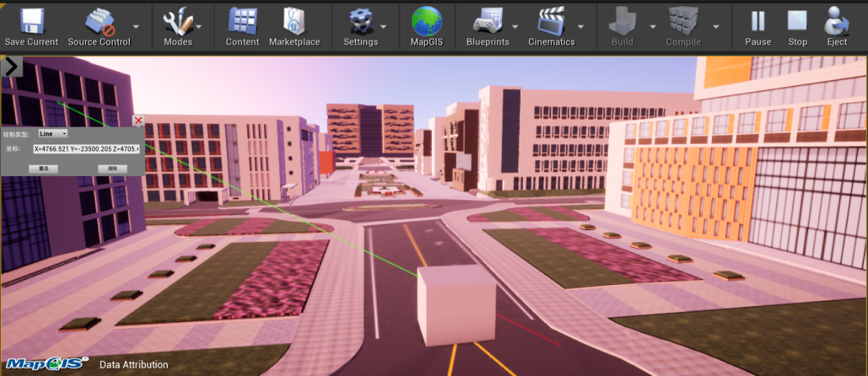Open the Content browser icon
Image resolution: width=868 pixels, height=376 pixels.
(242, 22)
